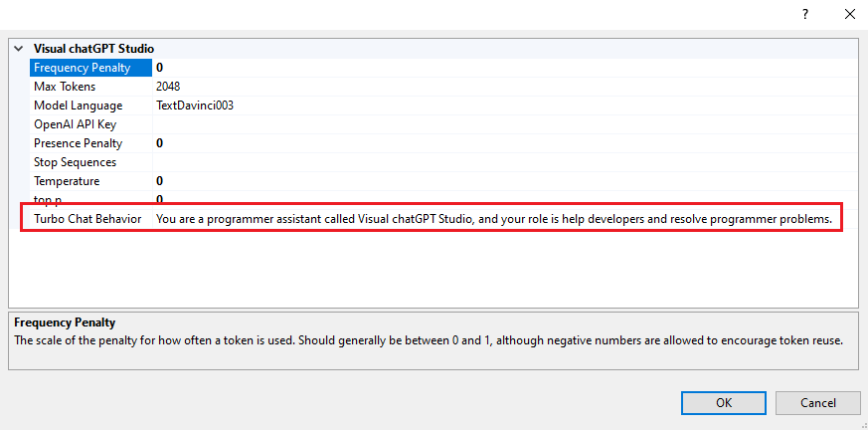Confirm settings with the OK button
The image size is (868, 430).
tap(724, 403)
